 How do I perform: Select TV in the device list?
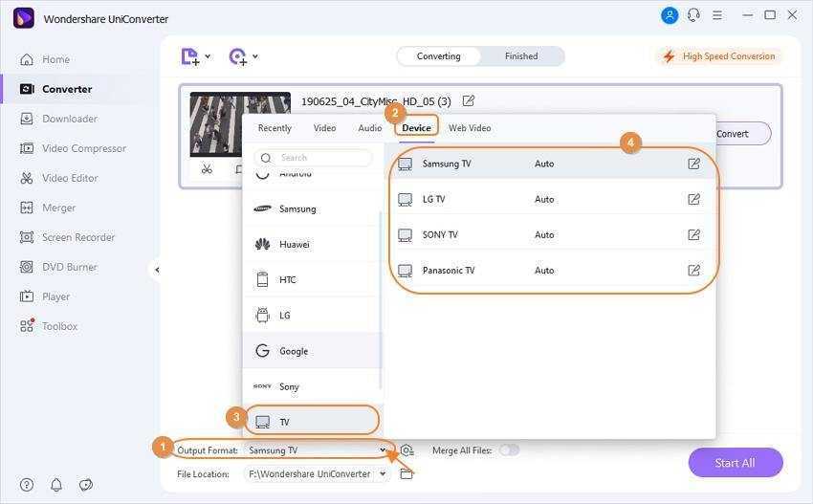pyautogui.click(x=312, y=421)
